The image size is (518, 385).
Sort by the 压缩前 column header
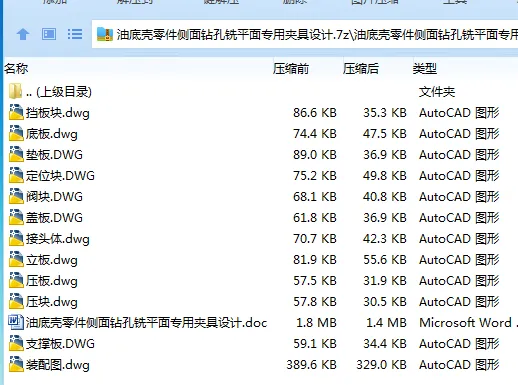(x=291, y=69)
